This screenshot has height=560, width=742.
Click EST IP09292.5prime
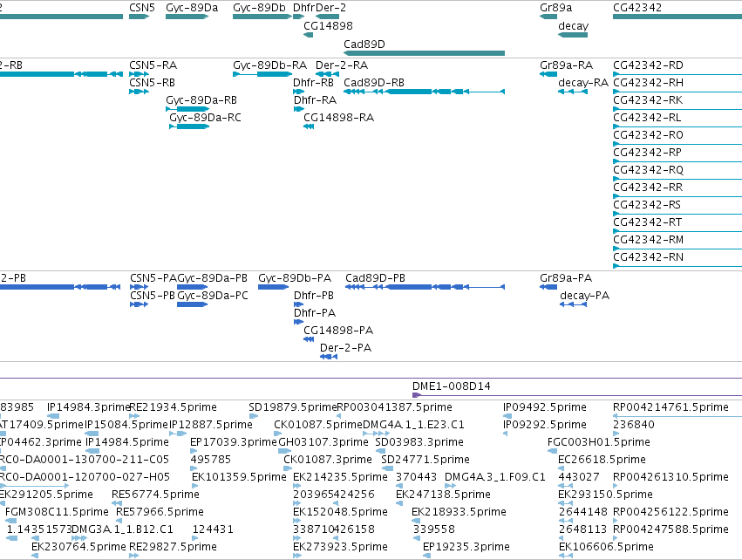tap(545, 425)
